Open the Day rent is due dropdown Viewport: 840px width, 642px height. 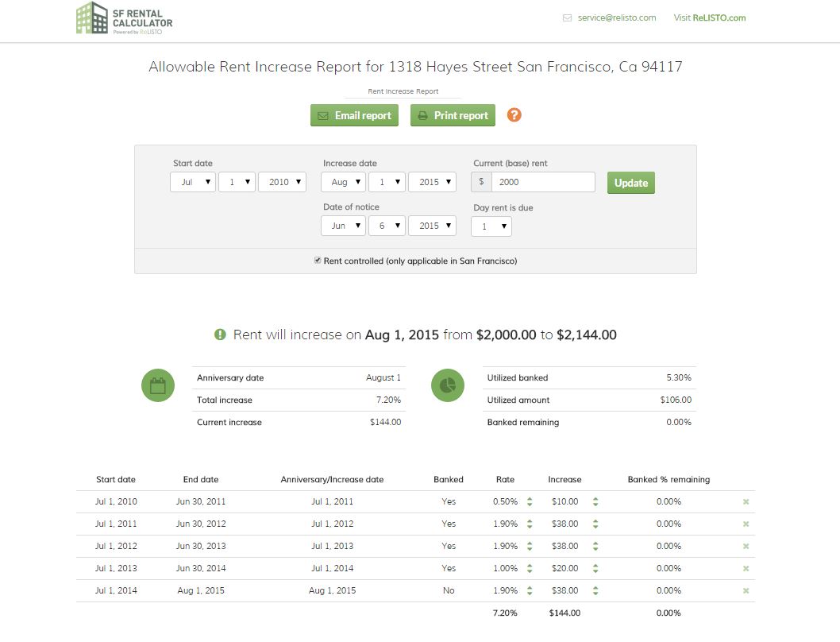coord(491,226)
